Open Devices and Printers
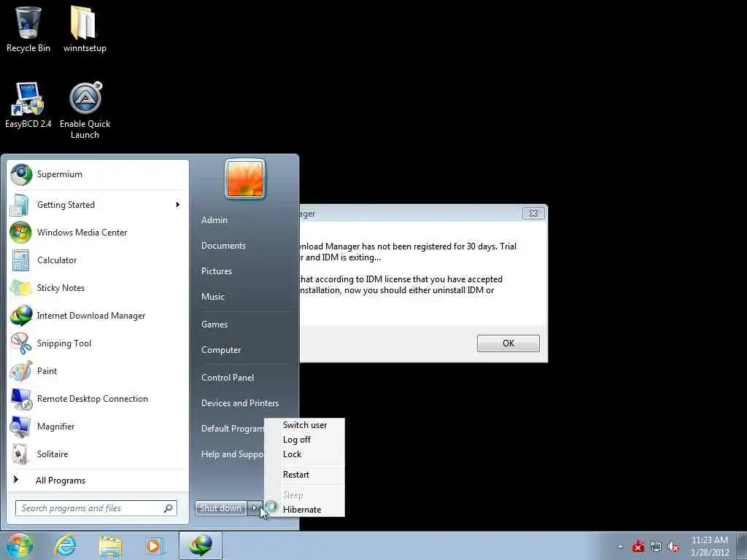This screenshot has width=747, height=560. pyautogui.click(x=240, y=402)
